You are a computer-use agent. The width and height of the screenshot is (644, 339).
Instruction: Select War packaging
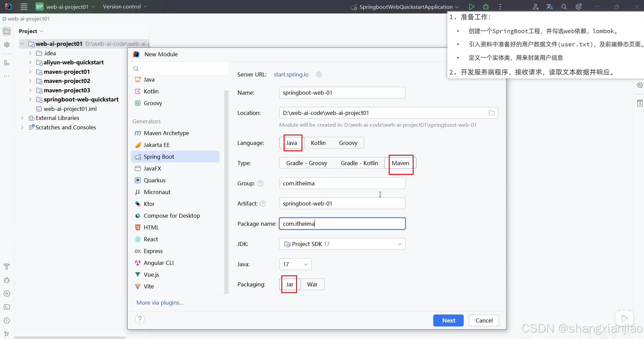pyautogui.click(x=312, y=284)
